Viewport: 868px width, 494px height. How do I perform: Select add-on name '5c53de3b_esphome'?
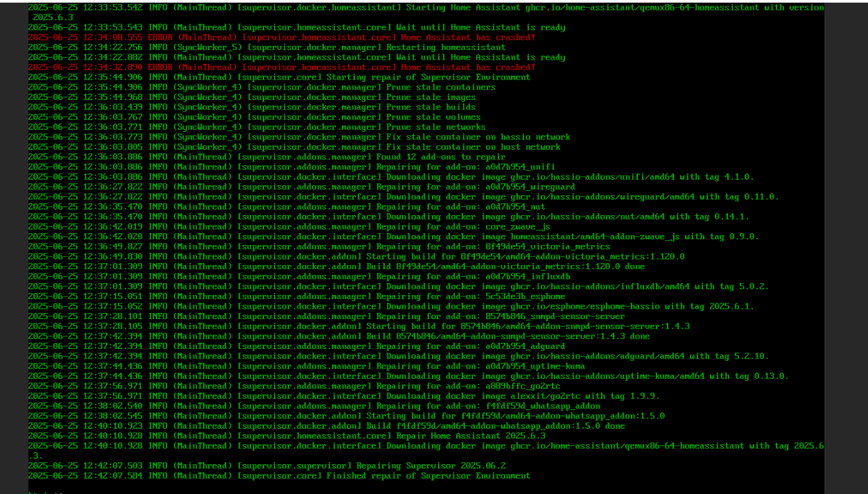(x=525, y=297)
